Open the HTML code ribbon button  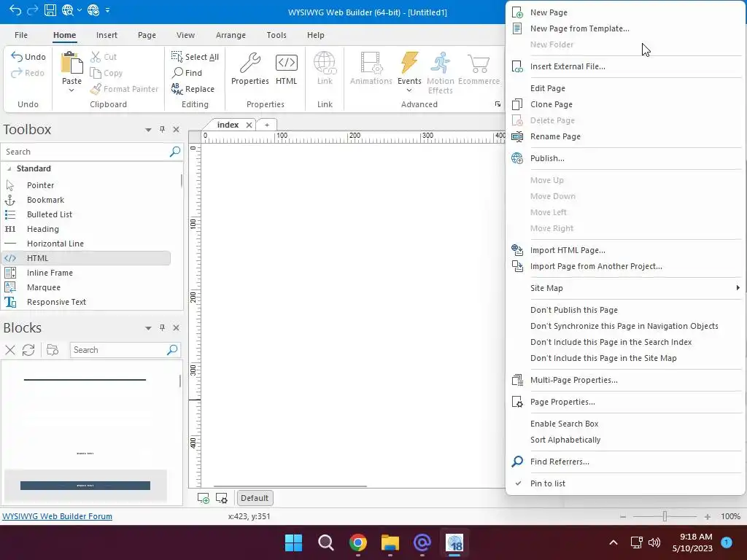(286, 69)
